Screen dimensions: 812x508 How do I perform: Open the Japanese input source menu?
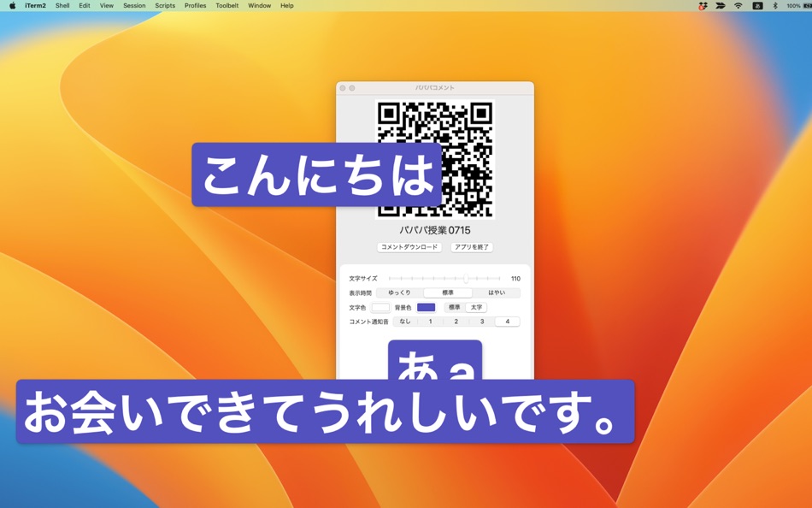coord(757,6)
